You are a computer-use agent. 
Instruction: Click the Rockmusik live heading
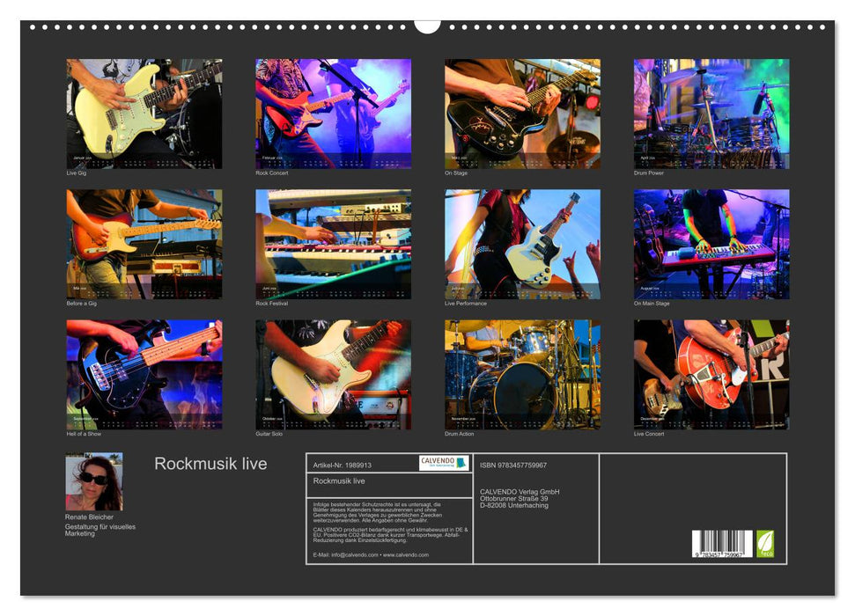point(210,464)
